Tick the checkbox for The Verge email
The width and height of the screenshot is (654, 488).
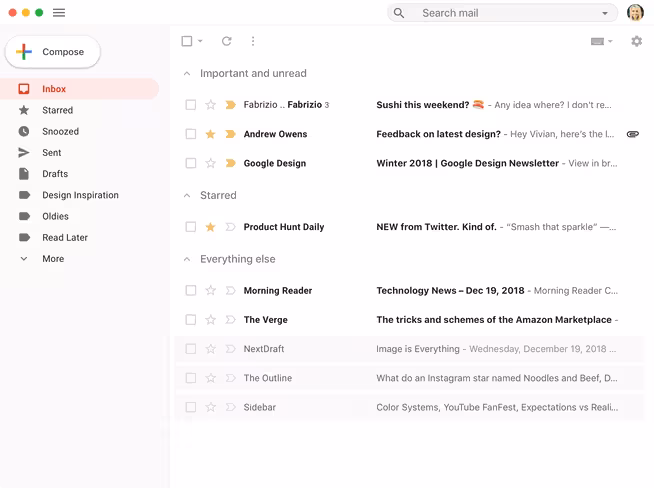point(191,319)
